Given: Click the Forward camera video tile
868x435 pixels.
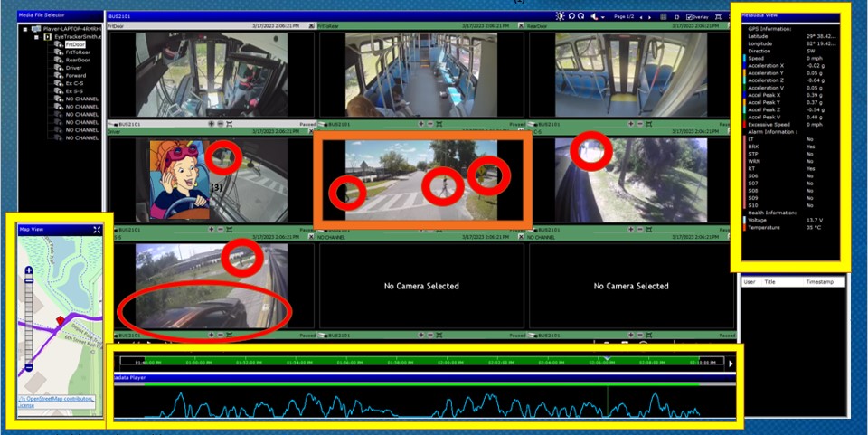Looking at the screenshot, I should (420, 179).
